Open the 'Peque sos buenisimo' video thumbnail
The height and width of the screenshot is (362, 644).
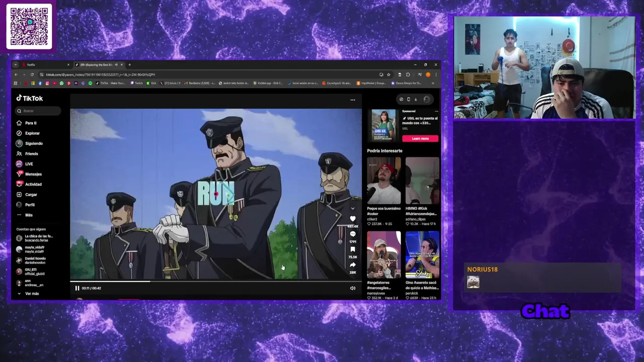click(x=384, y=180)
